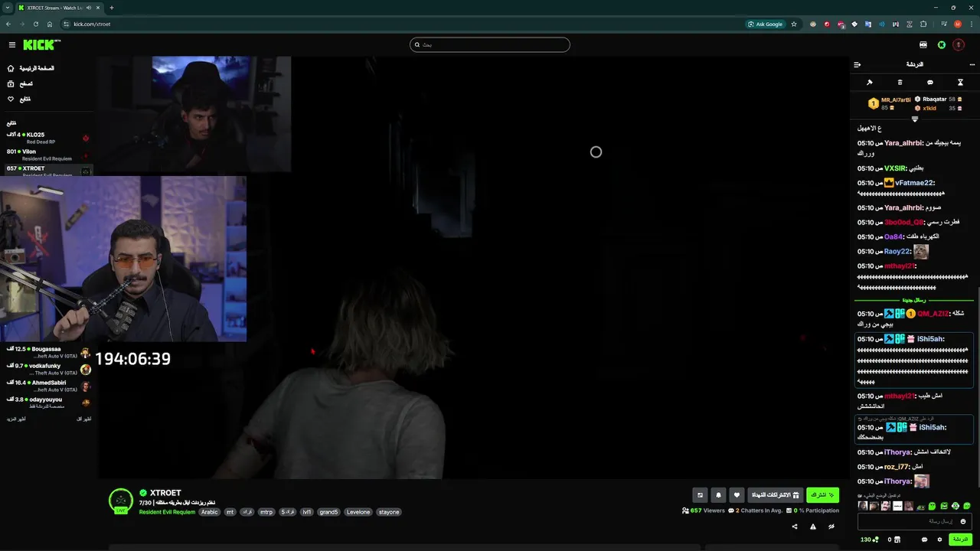The width and height of the screenshot is (980, 551).
Task: Click the KICK logo
Action: [x=41, y=45]
